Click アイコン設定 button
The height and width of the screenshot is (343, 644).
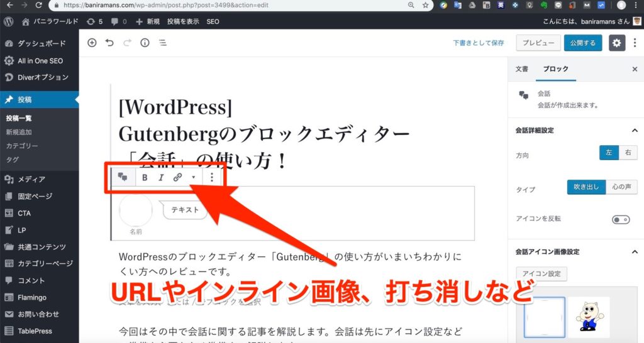tap(541, 274)
